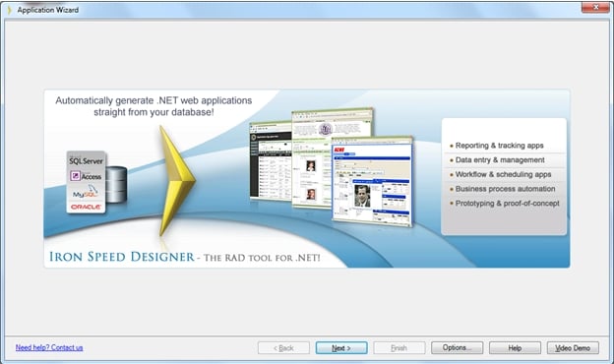Click the gray database cylinder icon
Viewport: 614px width, 364px height.
click(x=116, y=184)
